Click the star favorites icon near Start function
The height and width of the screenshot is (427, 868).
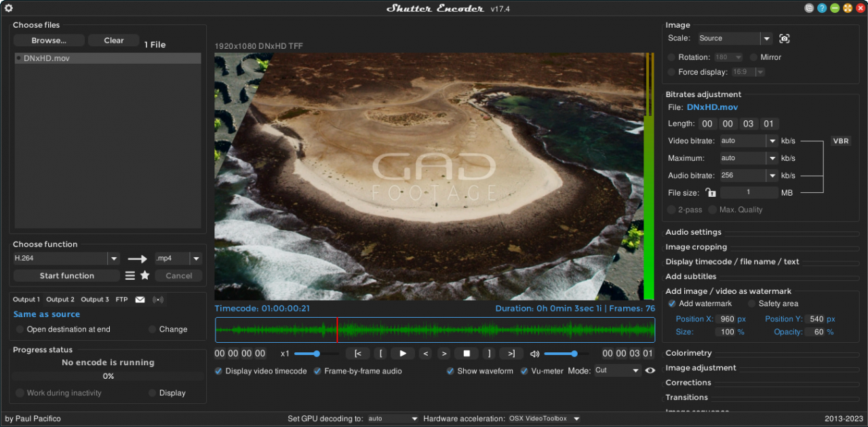145,276
